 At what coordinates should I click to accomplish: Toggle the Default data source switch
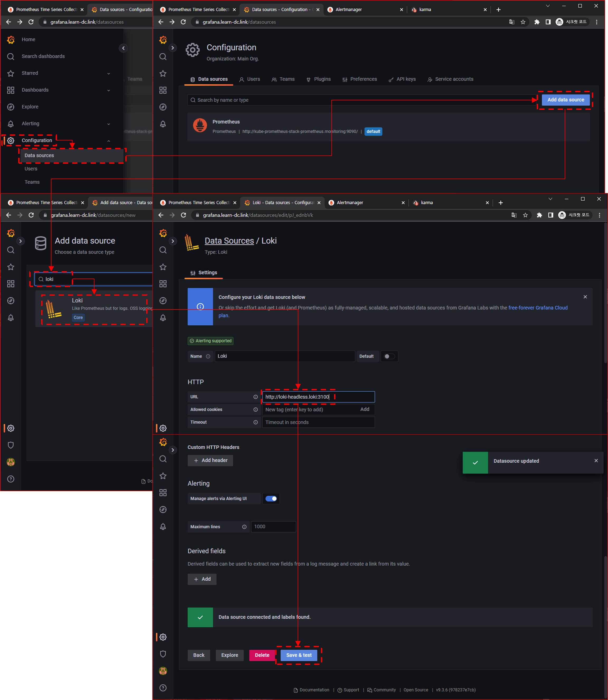[x=389, y=356]
